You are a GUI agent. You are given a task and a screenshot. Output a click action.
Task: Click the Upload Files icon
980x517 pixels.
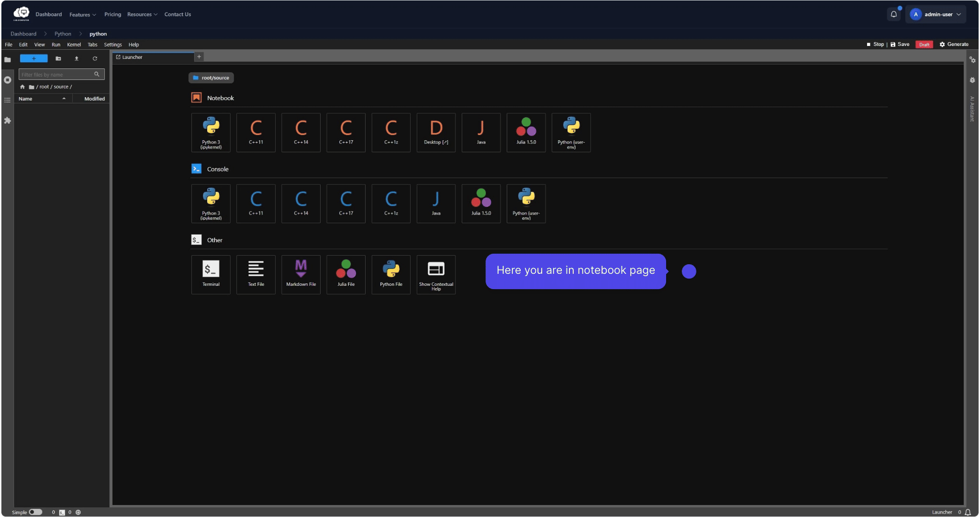point(77,58)
